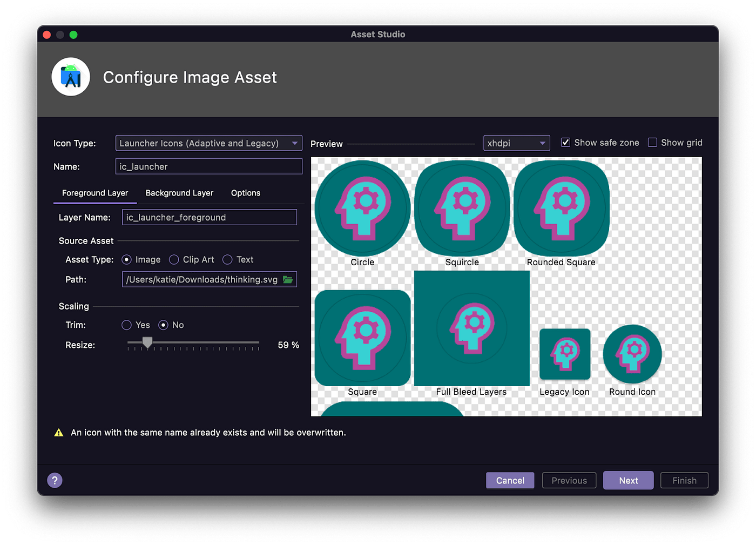Switch to the Background Layer tab

click(x=179, y=193)
